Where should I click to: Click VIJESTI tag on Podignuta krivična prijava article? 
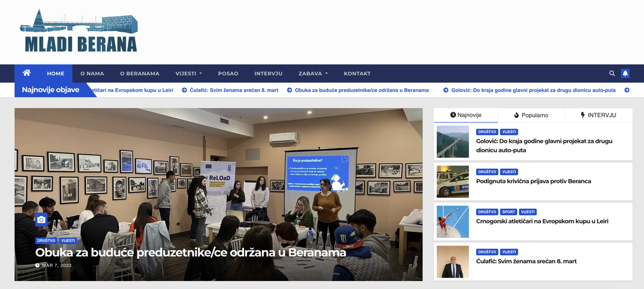pyautogui.click(x=509, y=172)
